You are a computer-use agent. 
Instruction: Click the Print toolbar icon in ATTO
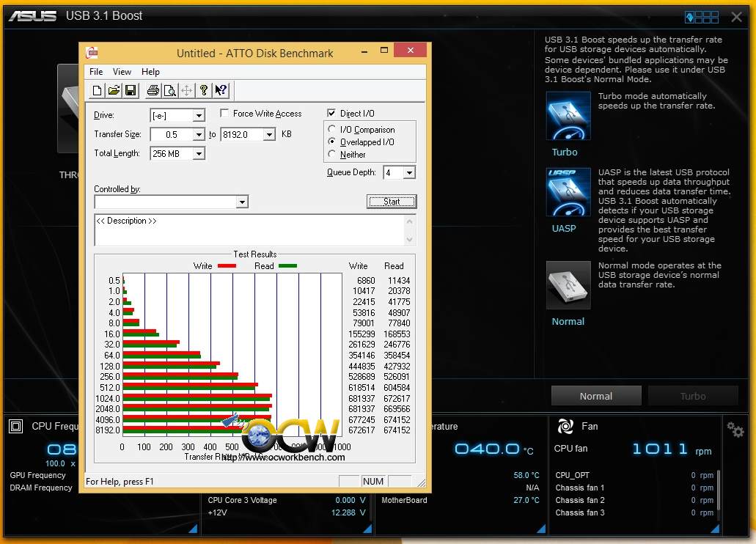coord(153,90)
